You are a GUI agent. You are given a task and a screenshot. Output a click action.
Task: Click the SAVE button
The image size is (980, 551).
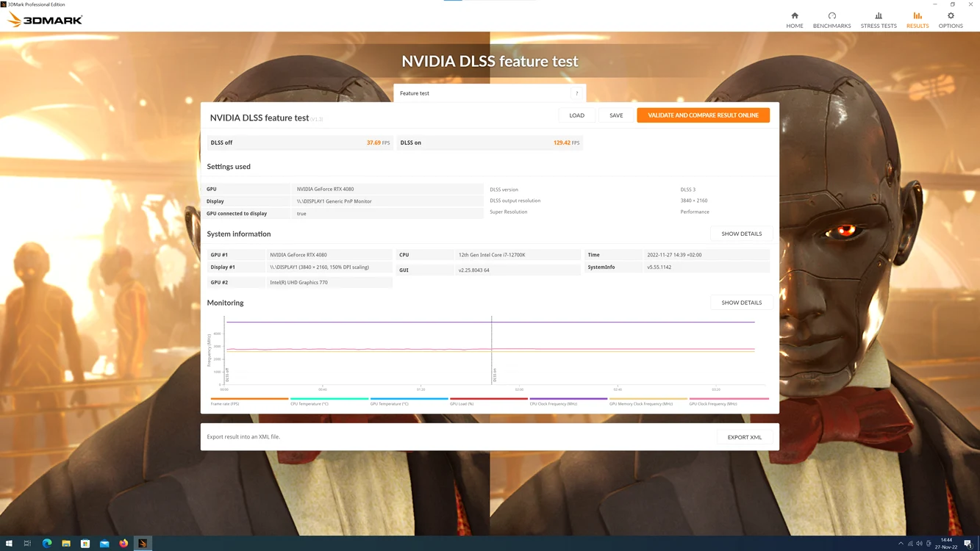coord(616,115)
